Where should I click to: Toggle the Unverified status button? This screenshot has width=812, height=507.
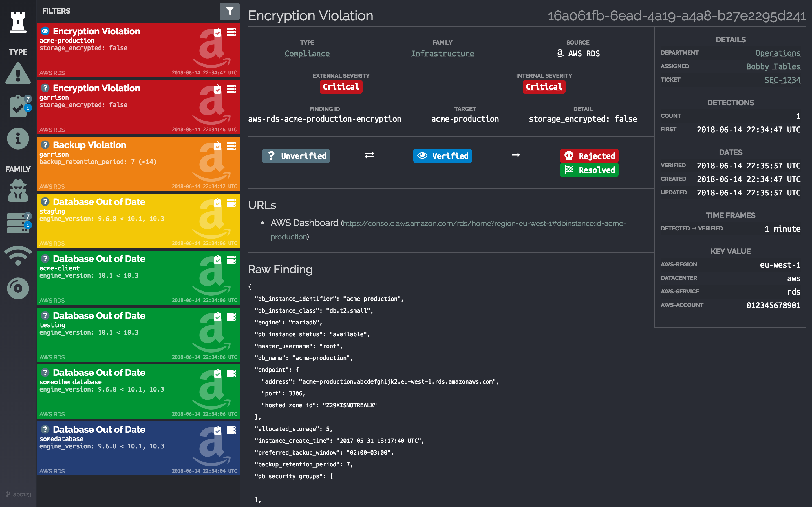(296, 156)
